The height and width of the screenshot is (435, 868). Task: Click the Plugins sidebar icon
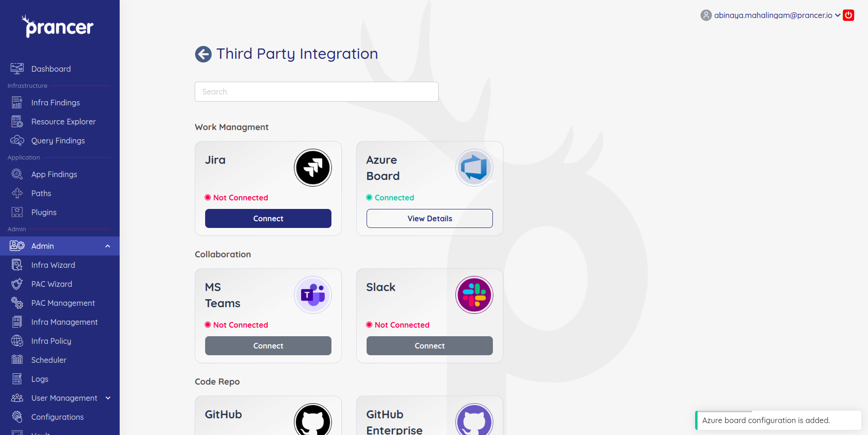pos(17,212)
